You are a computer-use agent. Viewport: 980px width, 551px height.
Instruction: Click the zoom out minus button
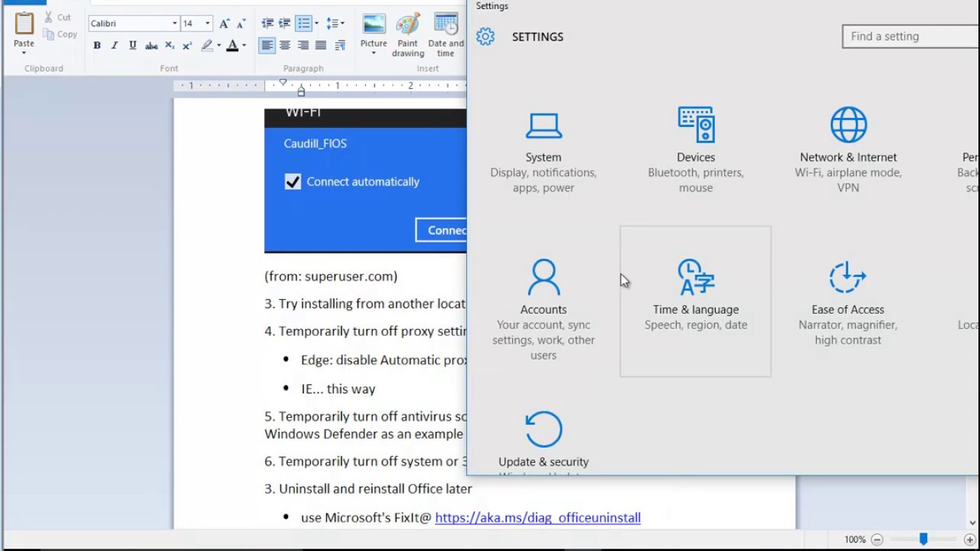pos(877,540)
